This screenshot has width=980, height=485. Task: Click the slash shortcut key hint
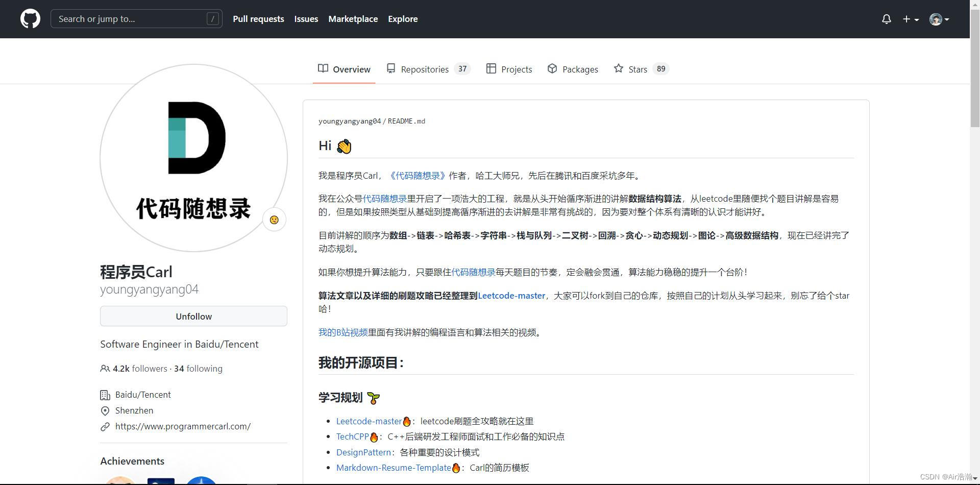point(213,19)
